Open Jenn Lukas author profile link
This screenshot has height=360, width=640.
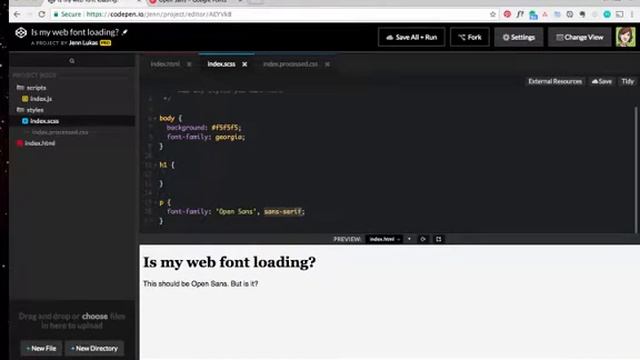(x=83, y=43)
